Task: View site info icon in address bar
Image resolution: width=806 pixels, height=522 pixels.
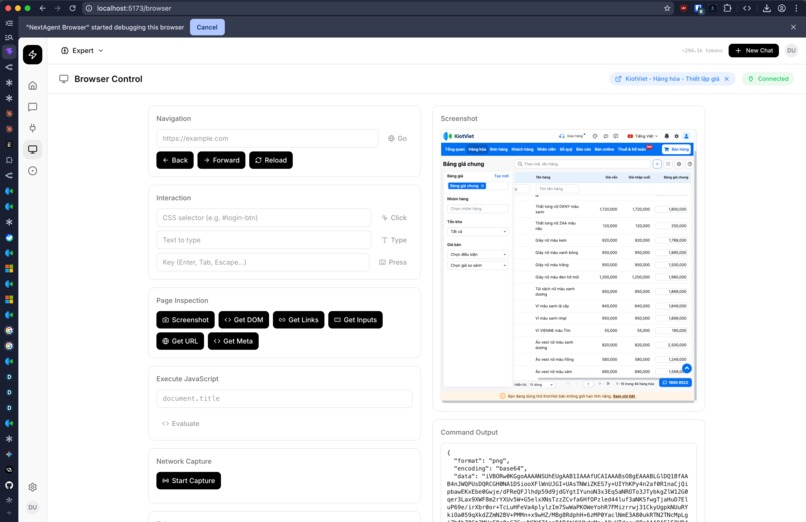Action: 88,8
